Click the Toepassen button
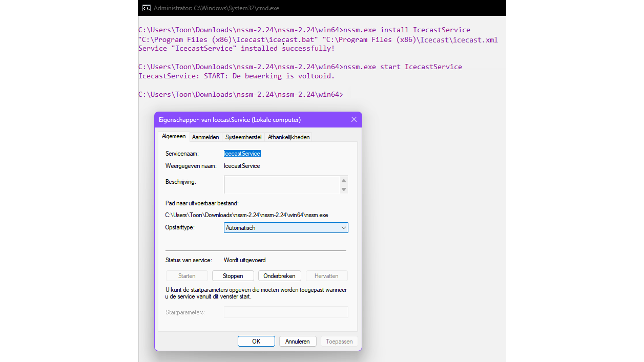The width and height of the screenshot is (644, 362). [339, 342]
